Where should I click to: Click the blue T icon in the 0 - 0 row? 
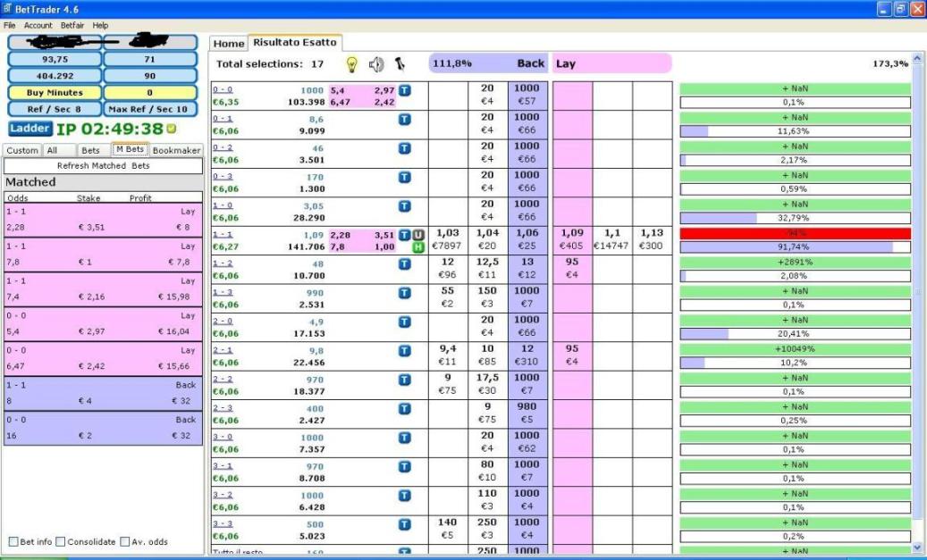point(405,90)
